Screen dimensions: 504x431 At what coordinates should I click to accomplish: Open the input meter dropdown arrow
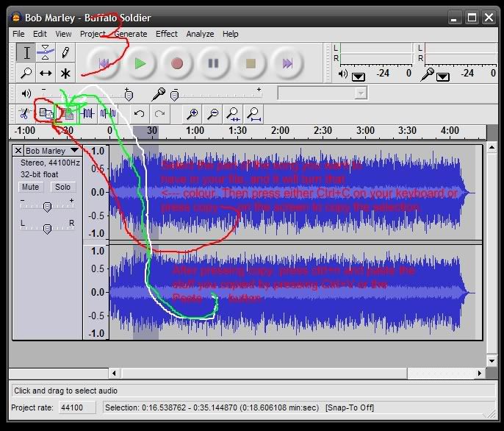click(442, 77)
